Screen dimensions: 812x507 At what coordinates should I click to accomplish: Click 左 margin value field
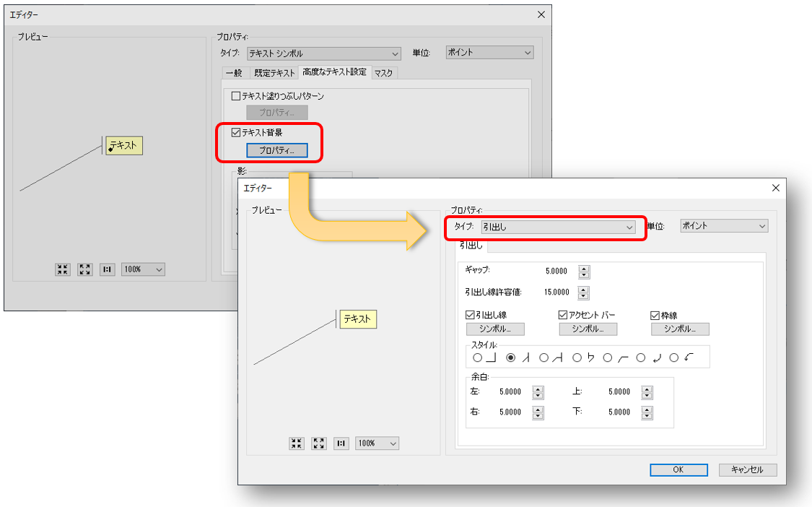510,392
